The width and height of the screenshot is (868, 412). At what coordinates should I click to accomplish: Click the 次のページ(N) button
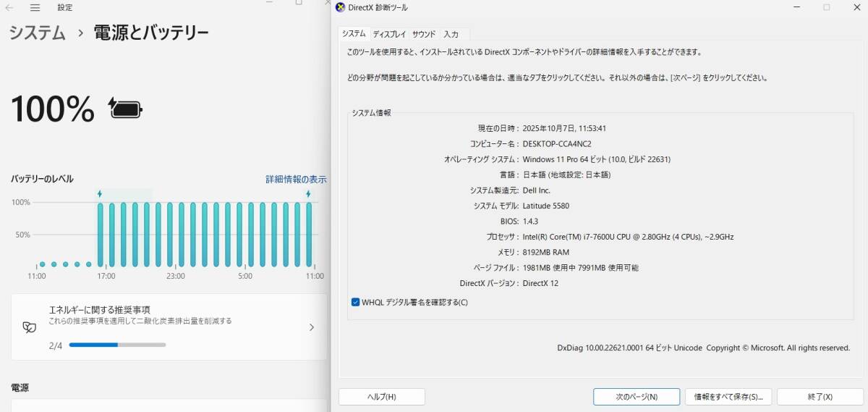[637, 397]
